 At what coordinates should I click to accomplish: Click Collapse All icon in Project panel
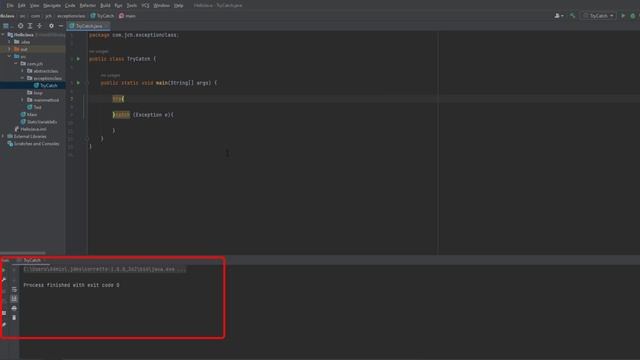39,26
